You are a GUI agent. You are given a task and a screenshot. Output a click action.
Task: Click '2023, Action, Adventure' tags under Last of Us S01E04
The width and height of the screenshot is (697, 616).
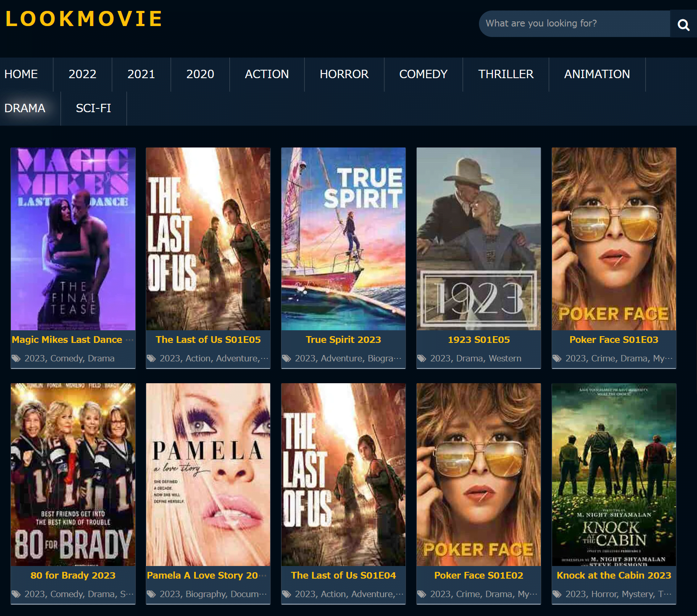349,594
